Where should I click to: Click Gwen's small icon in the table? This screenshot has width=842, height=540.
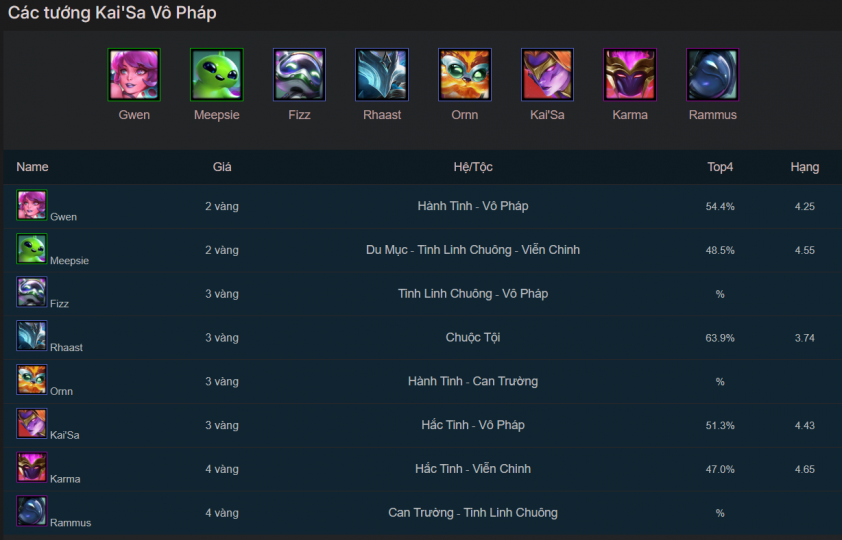[31, 205]
